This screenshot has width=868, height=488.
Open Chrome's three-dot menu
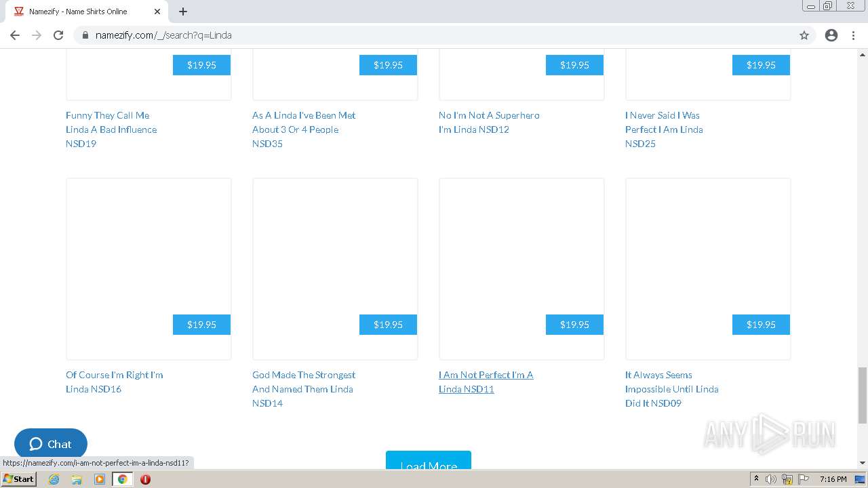coord(854,35)
